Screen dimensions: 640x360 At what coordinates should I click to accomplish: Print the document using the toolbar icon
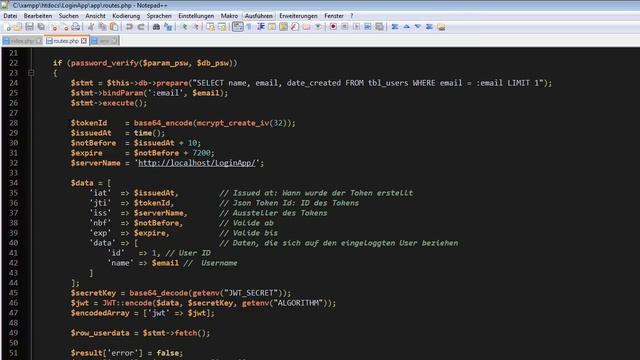76,27
